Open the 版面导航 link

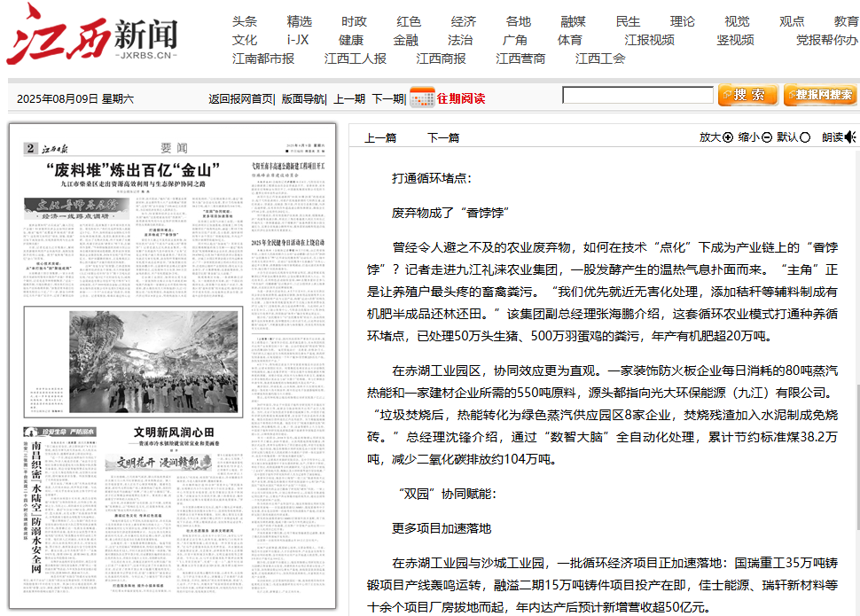click(x=302, y=98)
